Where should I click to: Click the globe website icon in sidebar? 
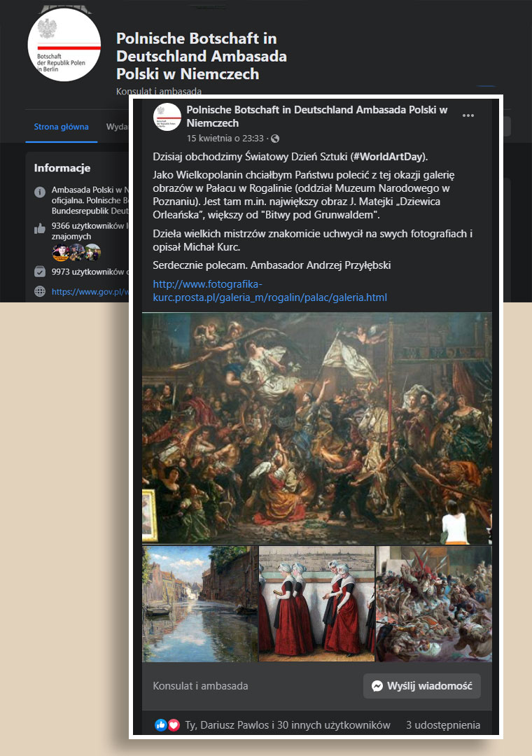click(40, 291)
